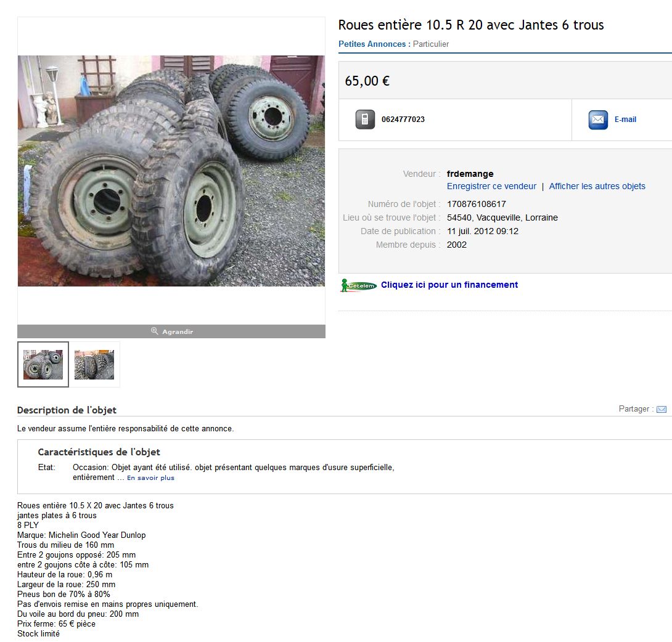Click Enregistrer ce vendeur link
672x642 pixels.
tap(491, 186)
